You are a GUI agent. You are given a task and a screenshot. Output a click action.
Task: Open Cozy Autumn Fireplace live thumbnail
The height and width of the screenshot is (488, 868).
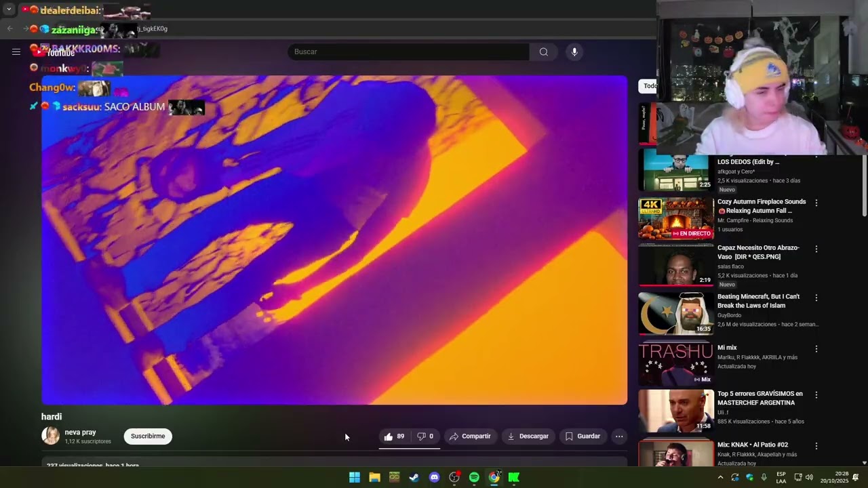(x=675, y=219)
